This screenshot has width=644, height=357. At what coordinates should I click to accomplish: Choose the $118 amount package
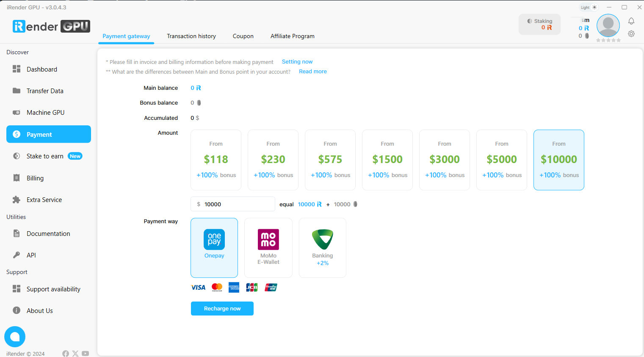point(216,160)
